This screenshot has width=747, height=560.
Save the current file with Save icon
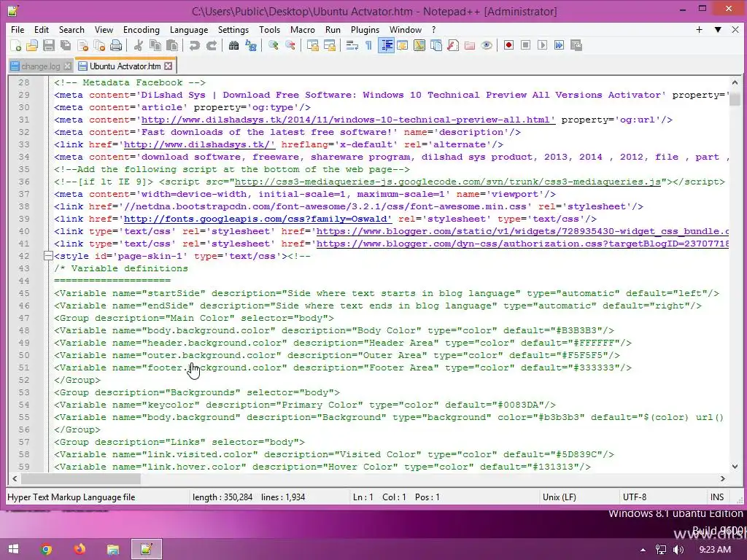[49, 45]
